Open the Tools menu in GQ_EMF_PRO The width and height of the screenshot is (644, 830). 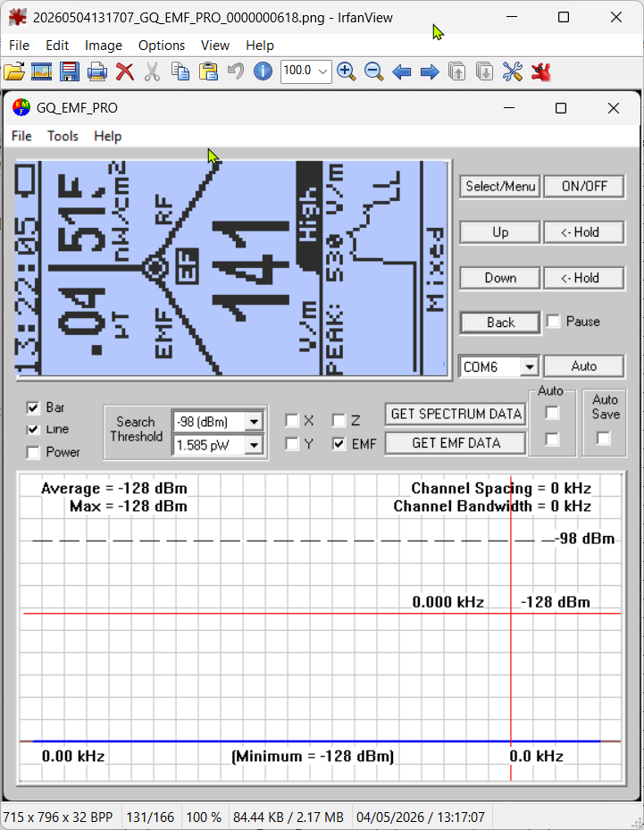coord(63,137)
